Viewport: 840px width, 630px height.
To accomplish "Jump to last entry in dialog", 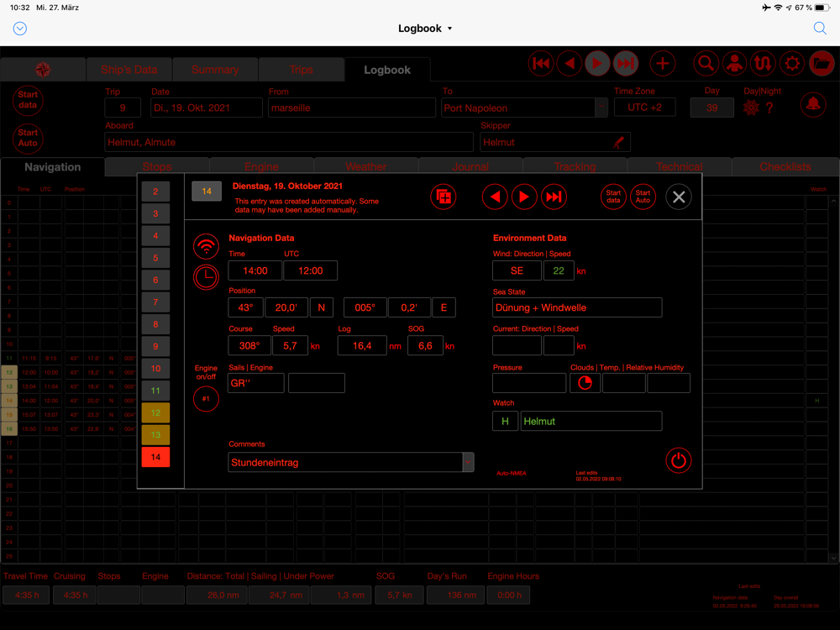I will point(553,197).
